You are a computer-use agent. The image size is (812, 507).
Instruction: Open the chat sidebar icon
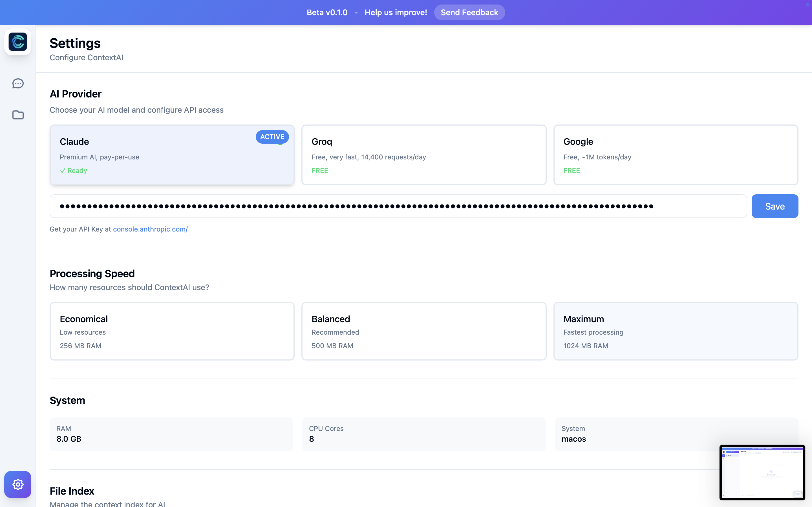pyautogui.click(x=18, y=83)
